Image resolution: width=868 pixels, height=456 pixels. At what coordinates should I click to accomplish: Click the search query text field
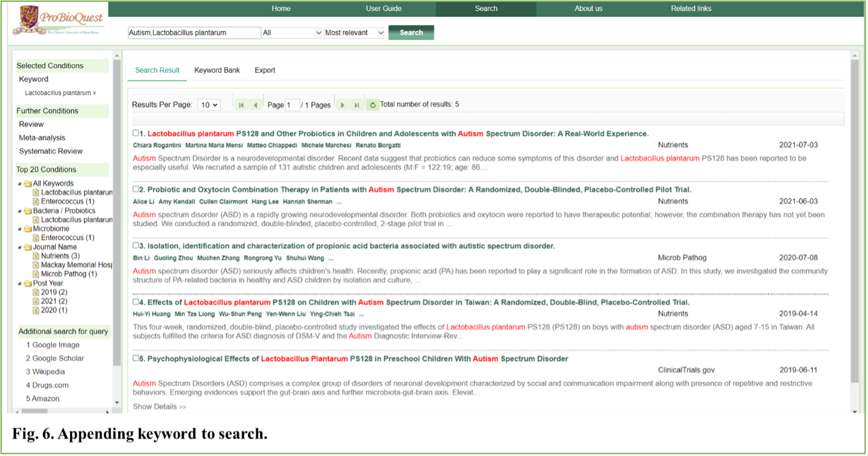(x=194, y=33)
